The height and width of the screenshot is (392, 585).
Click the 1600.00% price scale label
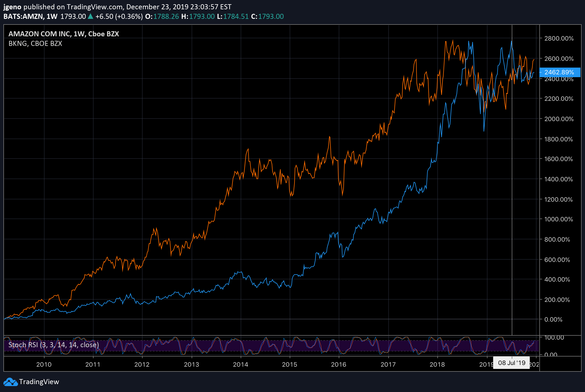pyautogui.click(x=559, y=159)
